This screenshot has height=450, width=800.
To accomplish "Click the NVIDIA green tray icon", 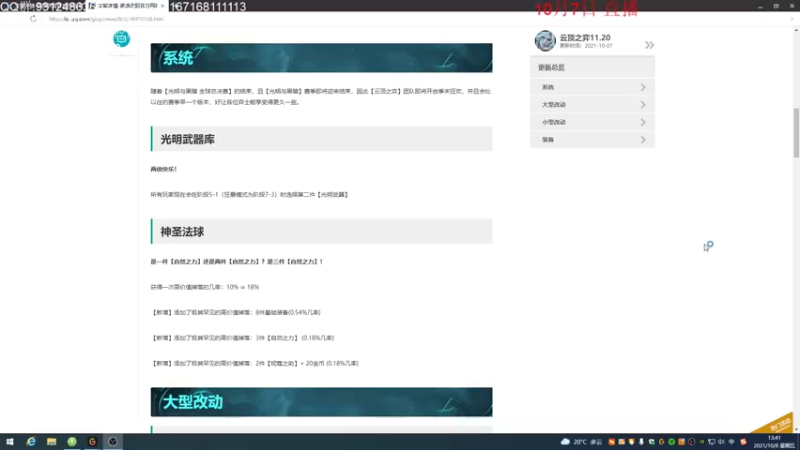I will tap(702, 442).
